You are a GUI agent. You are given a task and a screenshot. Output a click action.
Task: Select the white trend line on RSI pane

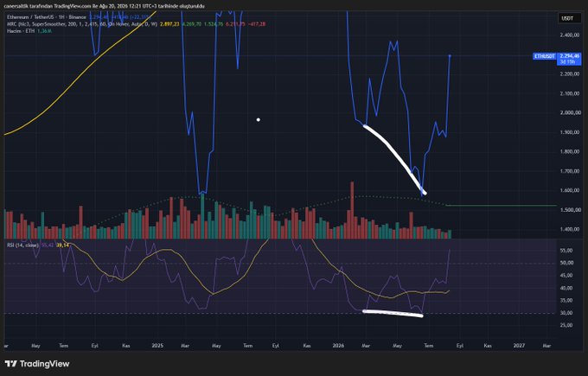tap(393, 314)
